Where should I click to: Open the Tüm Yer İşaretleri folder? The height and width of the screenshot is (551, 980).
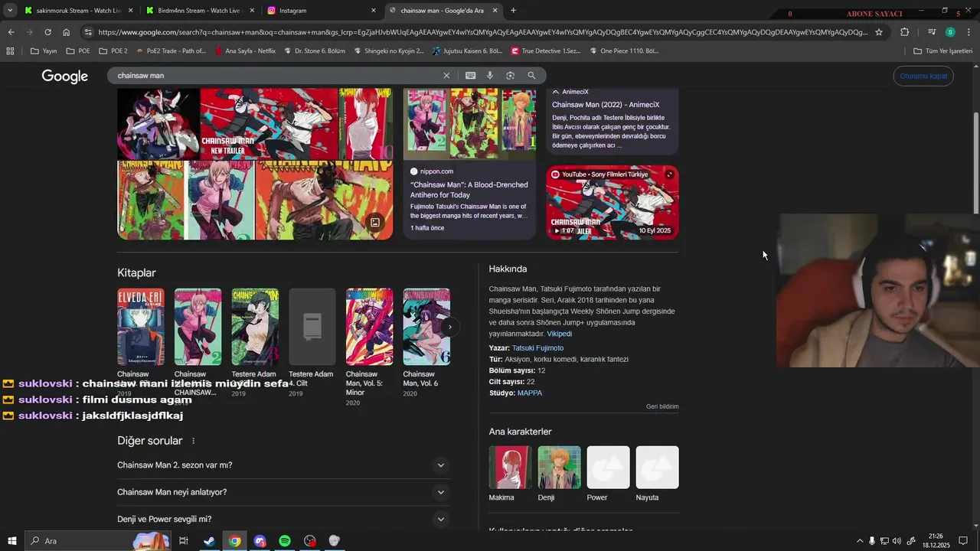pos(942,51)
